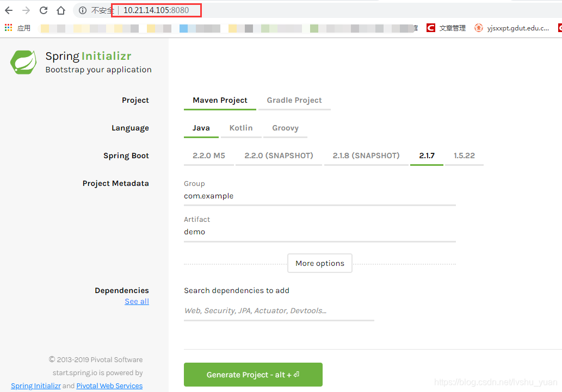The height and width of the screenshot is (392, 562).
Task: Click the Dependencies label
Action: pos(121,290)
